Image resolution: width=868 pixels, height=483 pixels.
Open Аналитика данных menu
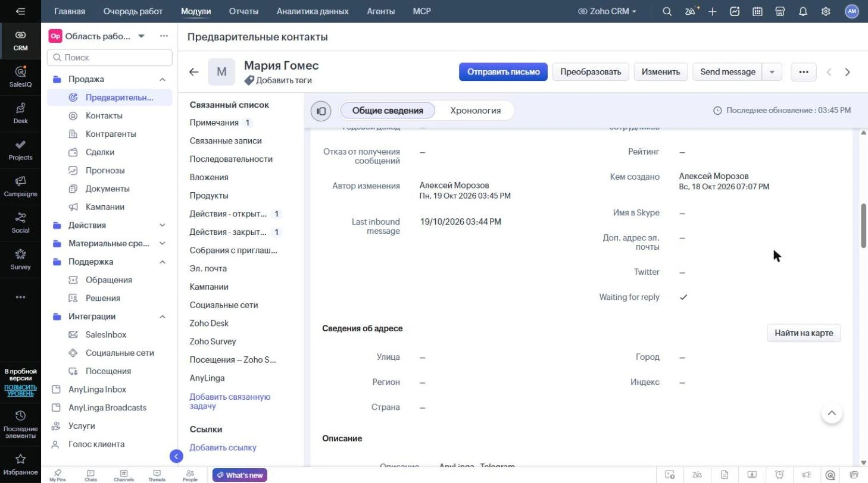point(313,11)
